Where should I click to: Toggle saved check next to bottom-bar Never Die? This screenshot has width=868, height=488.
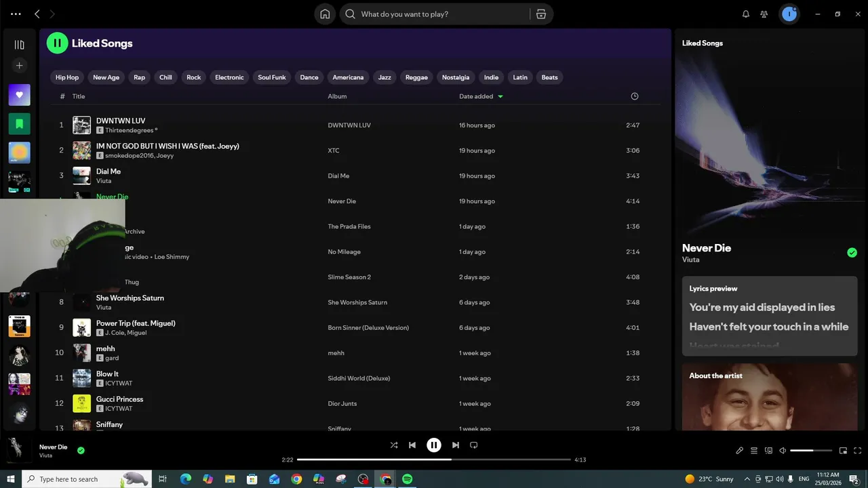[81, 450]
